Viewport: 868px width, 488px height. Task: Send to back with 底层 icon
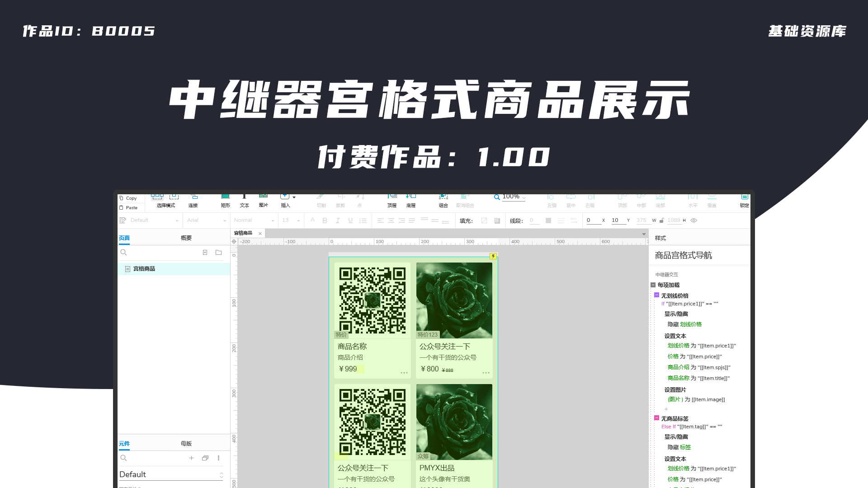click(x=410, y=201)
